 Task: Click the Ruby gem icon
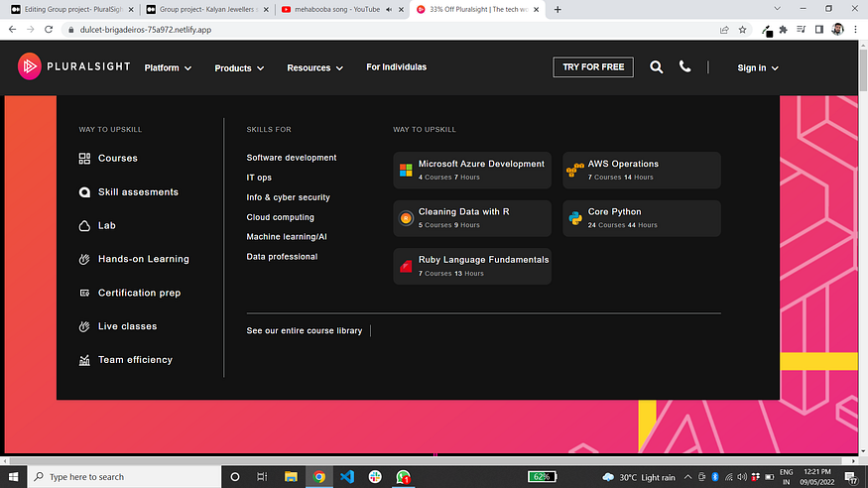point(406,266)
